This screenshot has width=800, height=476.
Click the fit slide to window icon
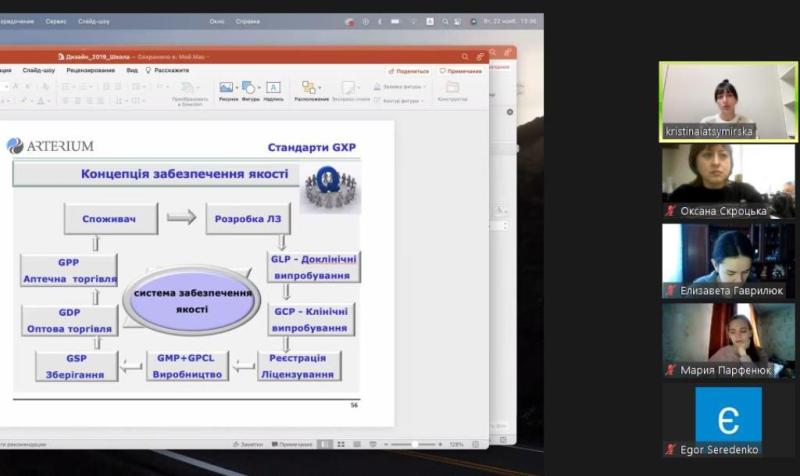point(476,444)
